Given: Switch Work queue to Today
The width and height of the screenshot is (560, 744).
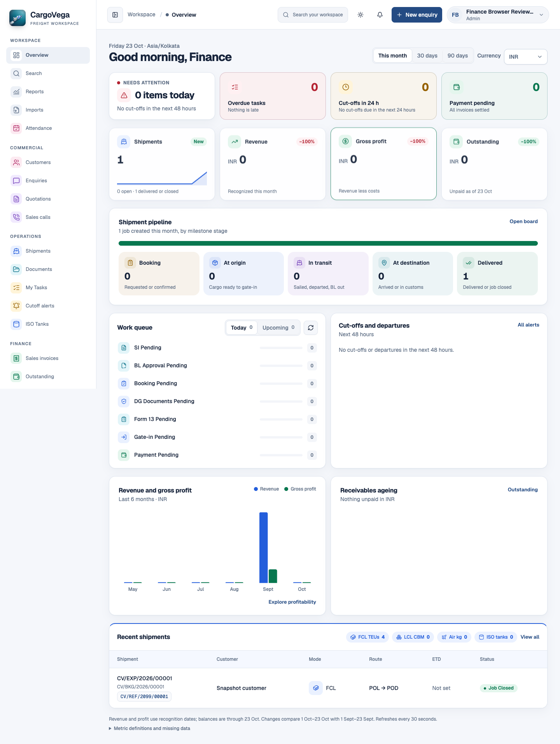Looking at the screenshot, I should (241, 328).
